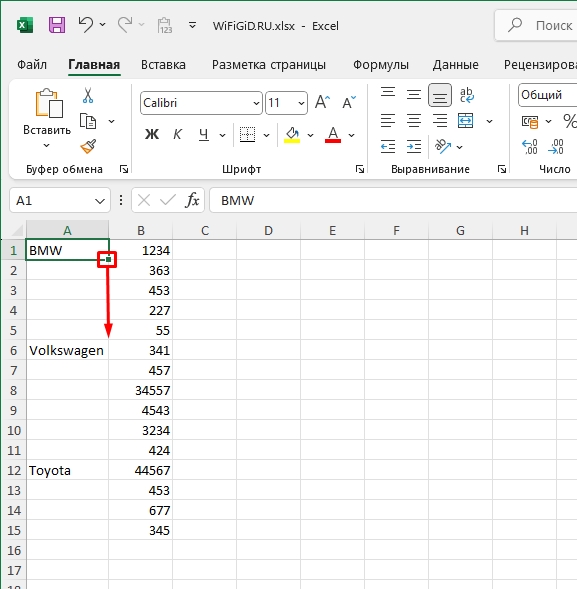577x589 pixels.
Task: Click the accounting number format icon
Action: tap(530, 121)
